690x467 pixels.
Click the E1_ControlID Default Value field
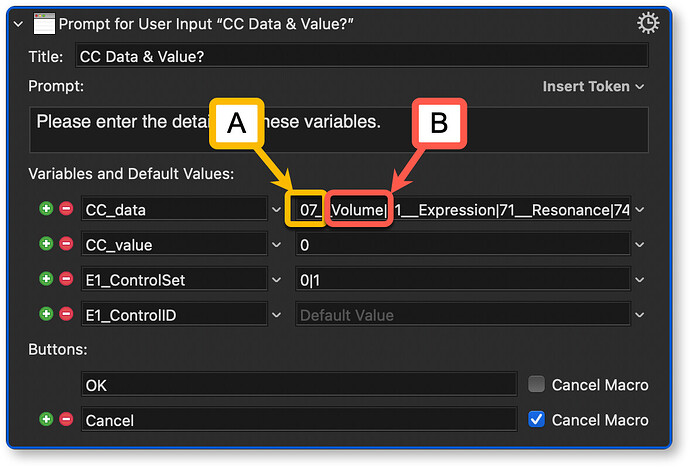460,315
